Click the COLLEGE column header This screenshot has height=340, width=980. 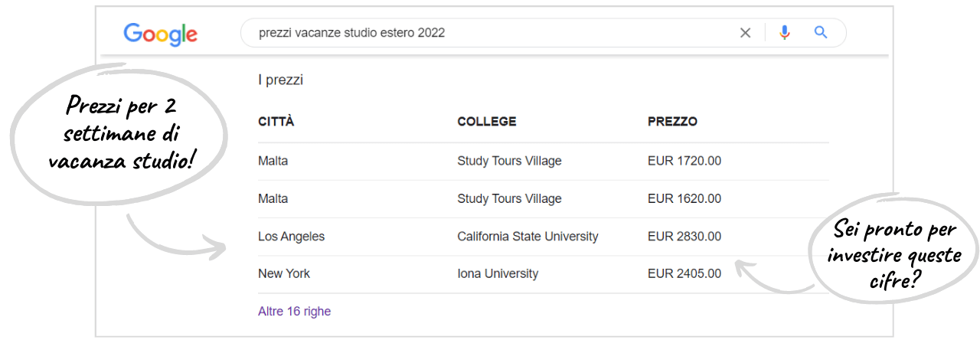486,122
